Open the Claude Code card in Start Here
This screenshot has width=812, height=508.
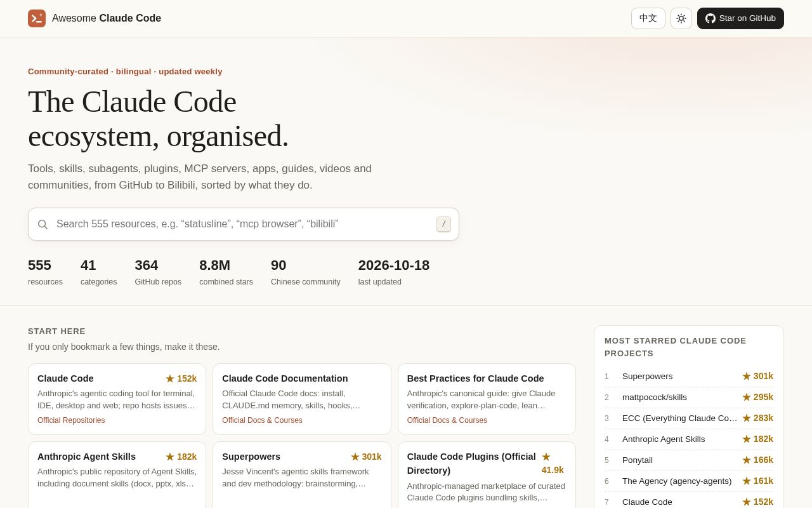pyautogui.click(x=117, y=399)
